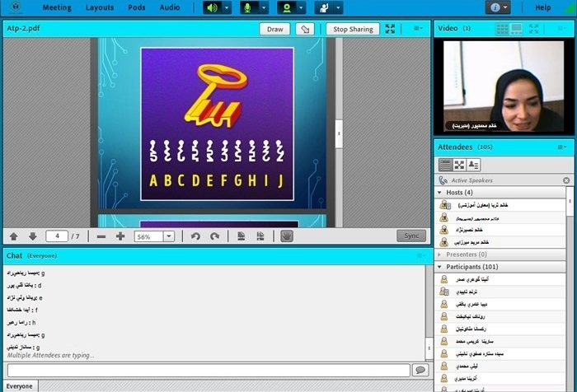The height and width of the screenshot is (392, 577).
Task: Click the Draw button
Action: (274, 29)
